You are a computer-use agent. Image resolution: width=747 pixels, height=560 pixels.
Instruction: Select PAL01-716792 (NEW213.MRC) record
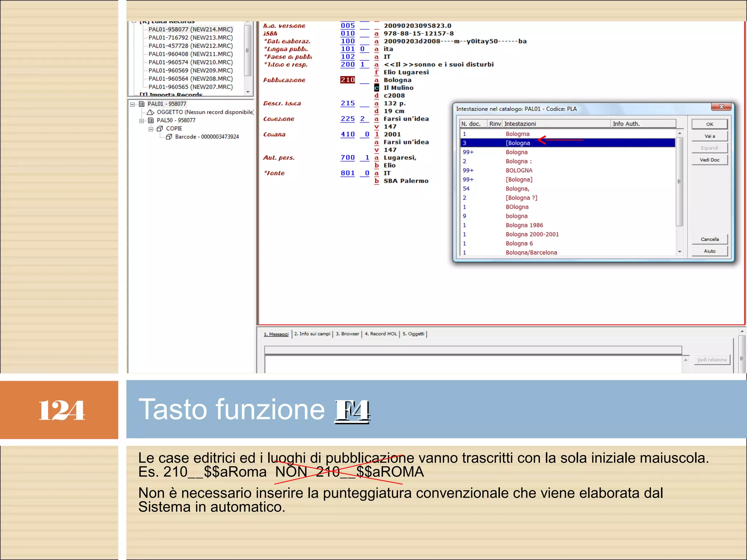coord(190,38)
